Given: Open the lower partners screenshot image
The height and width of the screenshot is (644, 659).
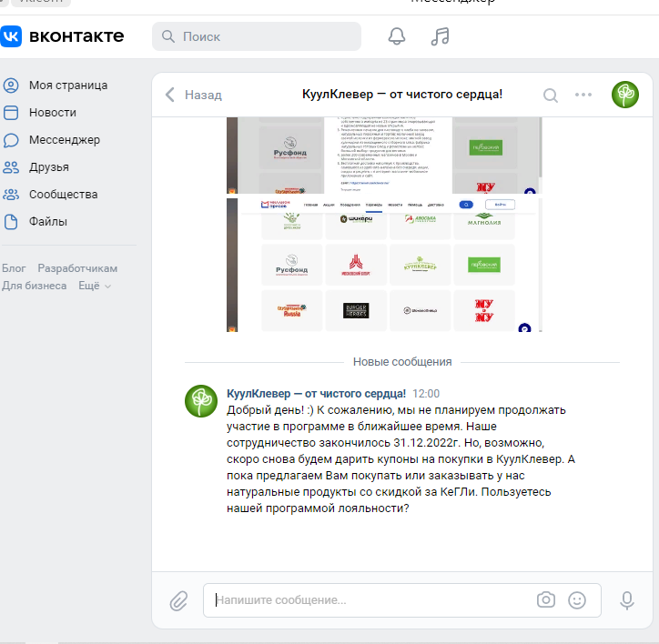Looking at the screenshot, I should pyautogui.click(x=384, y=265).
